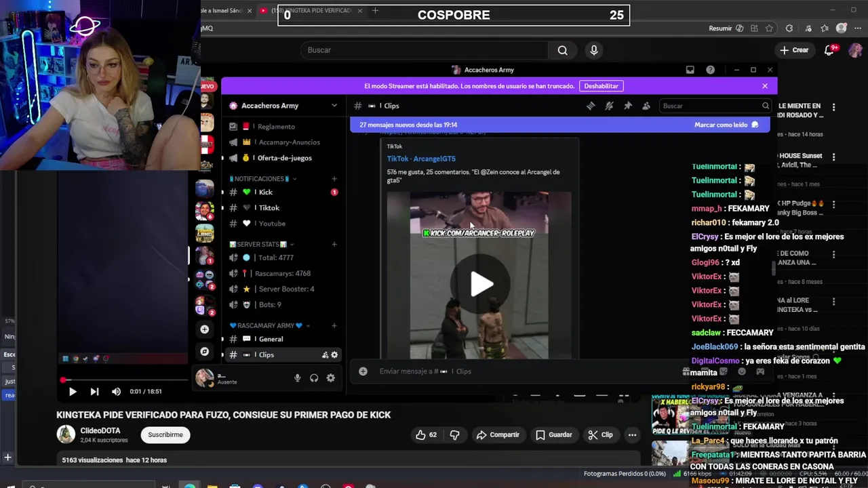Open the emoji picker in message bar
Viewport: 868px width, 488px height.
coord(742,371)
